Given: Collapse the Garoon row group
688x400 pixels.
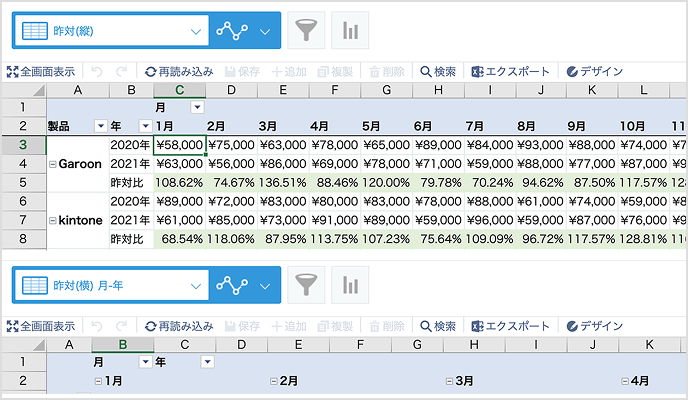Looking at the screenshot, I should tap(52, 164).
